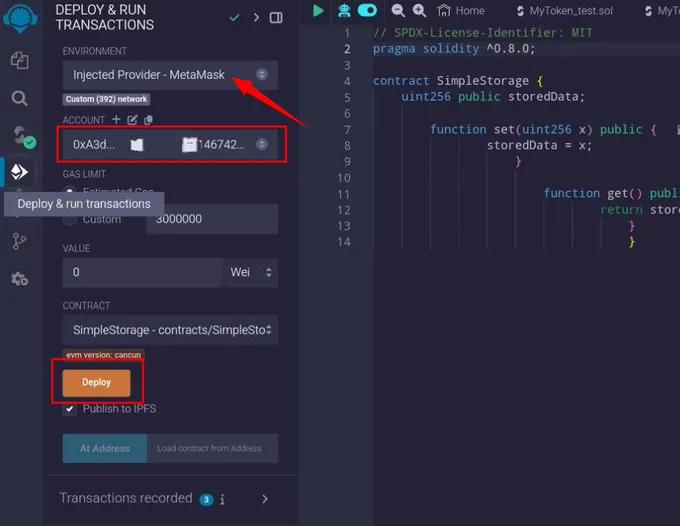The width and height of the screenshot is (680, 526).
Task: Open the Solidity compiler sidebar icon
Action: (23, 137)
